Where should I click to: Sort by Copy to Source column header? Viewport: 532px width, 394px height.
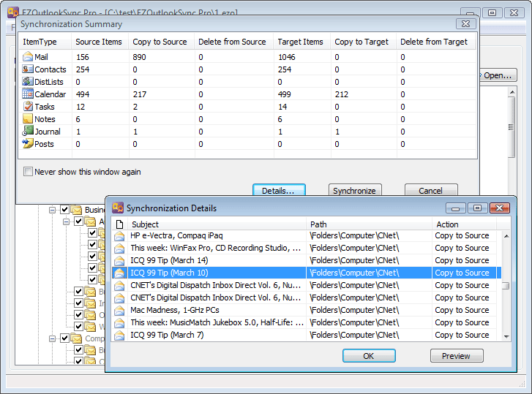pos(161,42)
